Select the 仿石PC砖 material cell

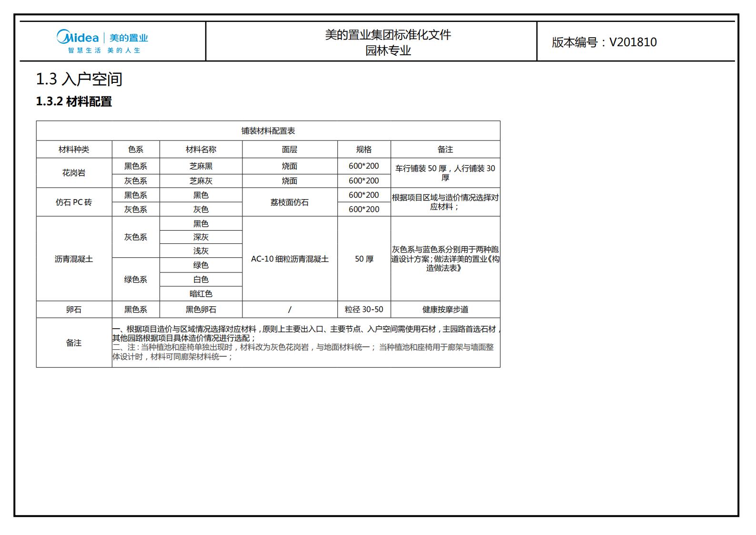tap(74, 202)
